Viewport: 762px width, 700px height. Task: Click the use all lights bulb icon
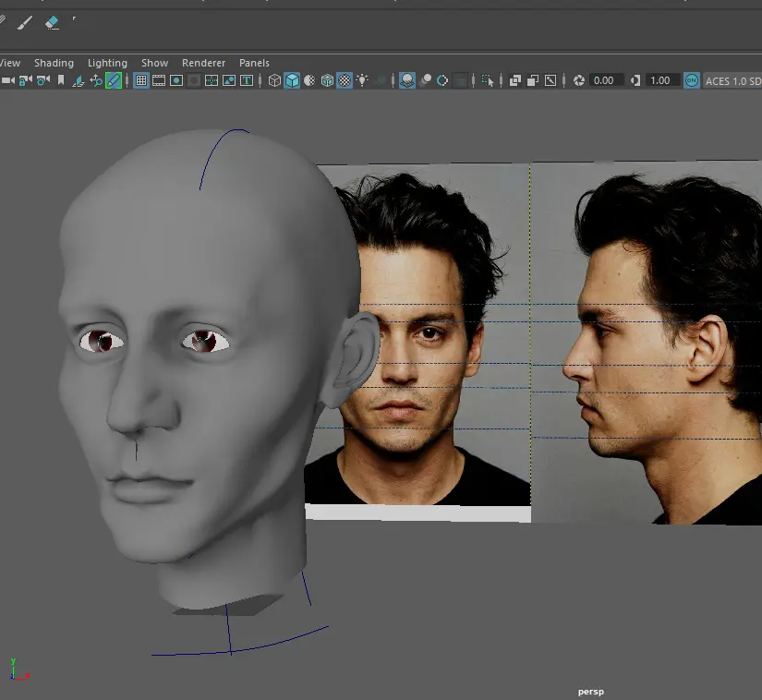(x=362, y=81)
